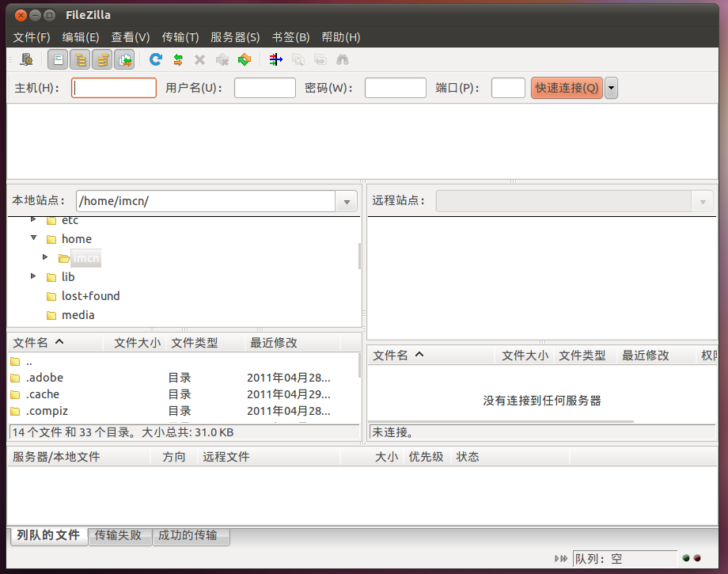Open the 本地站点 path dropdown arrow
Screen dimensions: 728x574
click(347, 202)
